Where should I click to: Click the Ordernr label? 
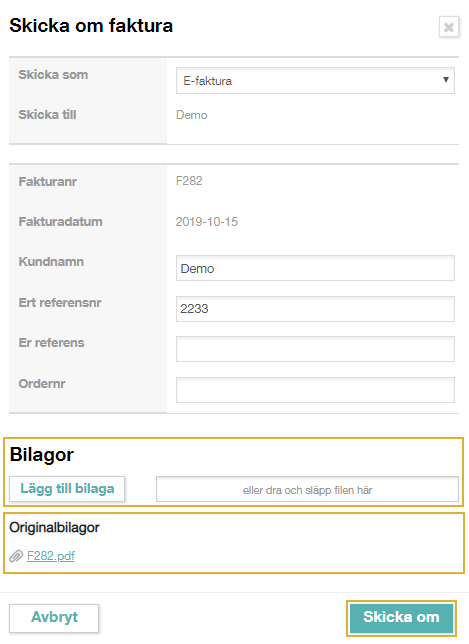tap(42, 384)
